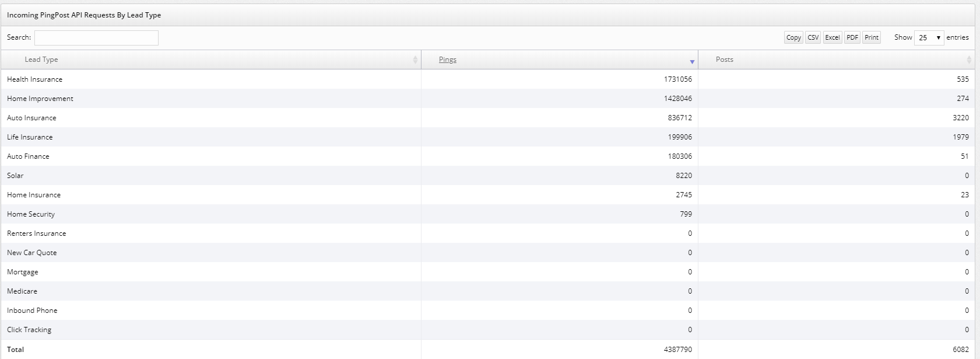Download table as PDF
Image resolution: width=980 pixels, height=359 pixels.
[852, 37]
